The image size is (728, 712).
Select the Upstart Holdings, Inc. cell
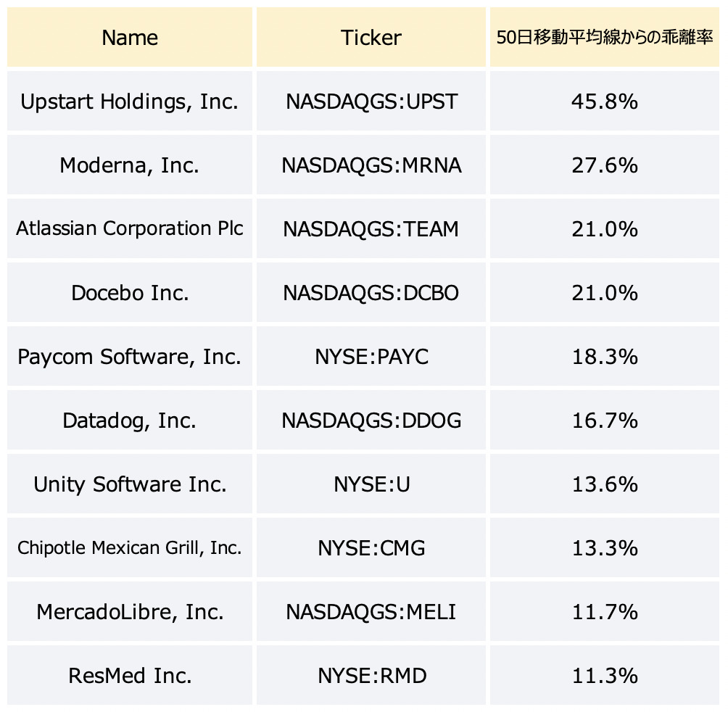pos(130,102)
